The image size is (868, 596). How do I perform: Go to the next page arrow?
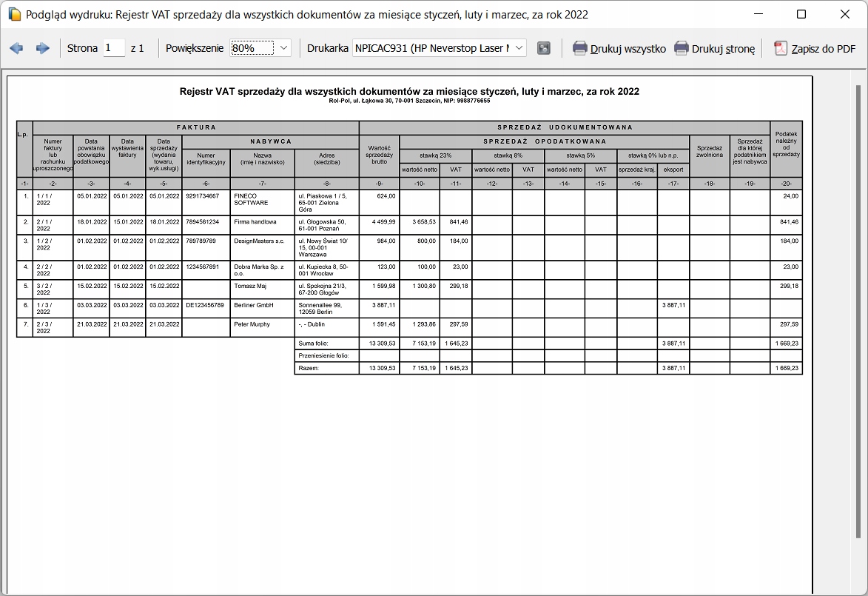[x=42, y=48]
